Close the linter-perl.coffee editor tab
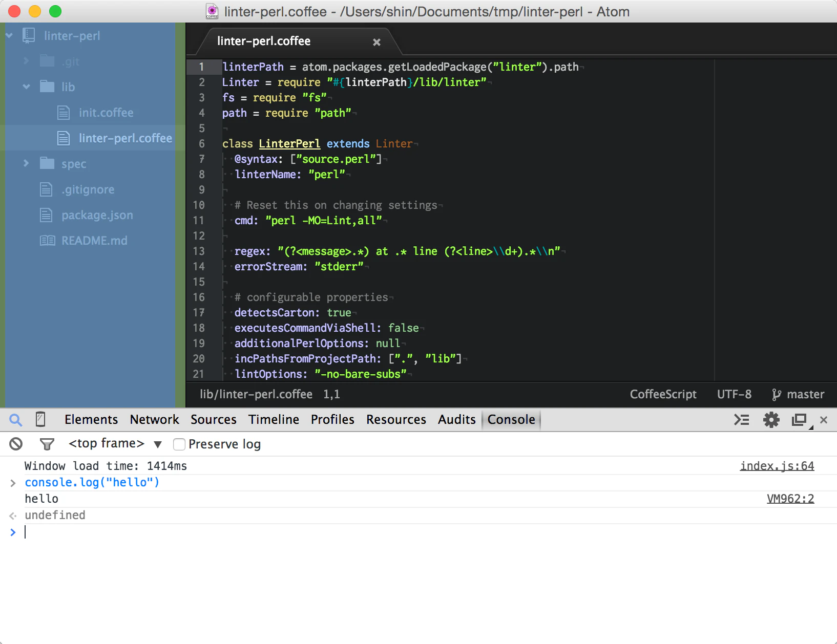This screenshot has width=837, height=644. click(376, 42)
